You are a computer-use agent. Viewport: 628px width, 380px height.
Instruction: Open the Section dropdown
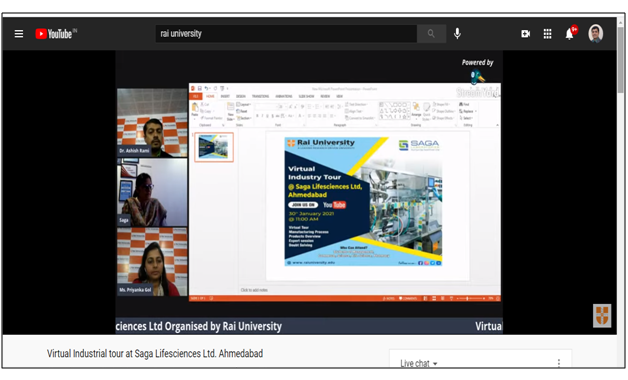click(x=244, y=118)
